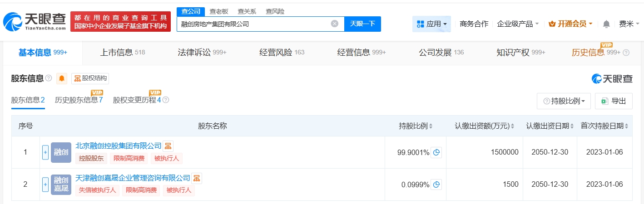644x204 pixels.
Task: Open the 股权结构 equity structure button
Action: coord(90,78)
